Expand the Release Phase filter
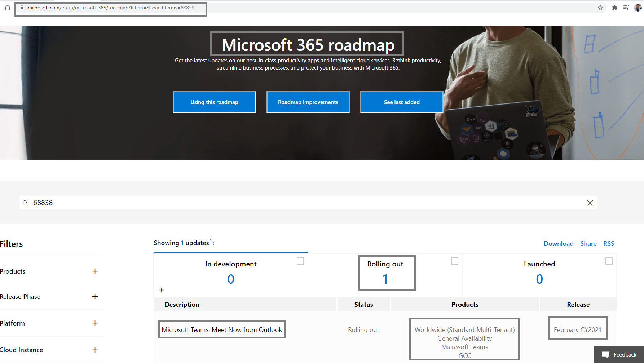 [x=95, y=297]
